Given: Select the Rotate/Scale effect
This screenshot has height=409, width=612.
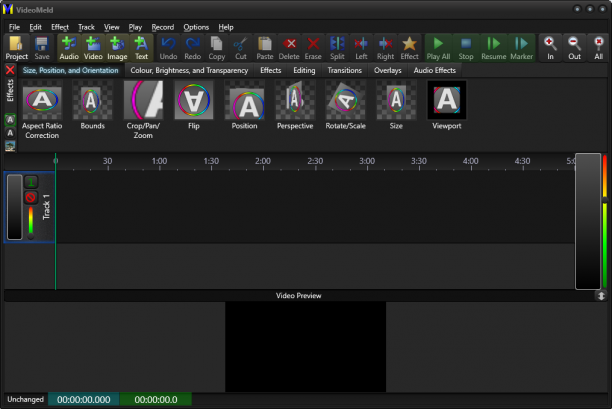Looking at the screenshot, I should [345, 105].
